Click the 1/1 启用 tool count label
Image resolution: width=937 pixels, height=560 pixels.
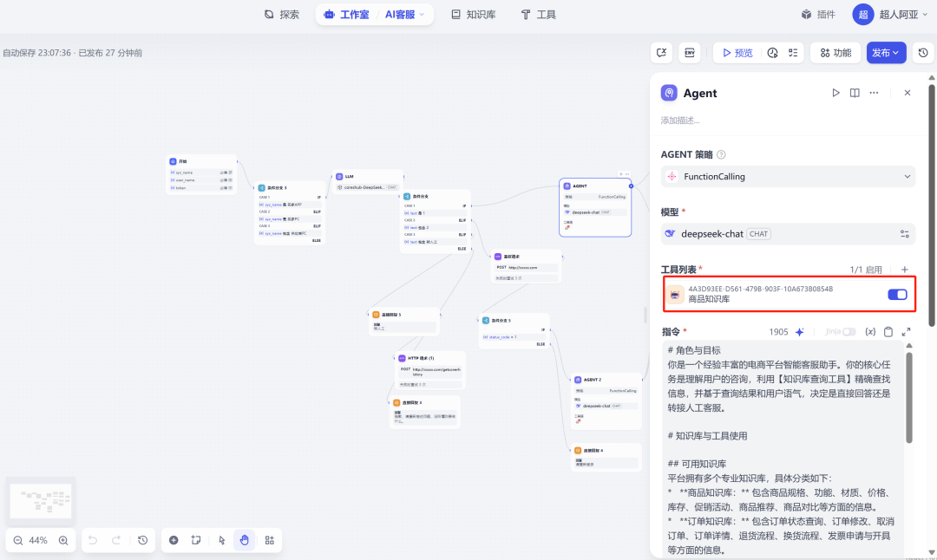[x=866, y=270]
